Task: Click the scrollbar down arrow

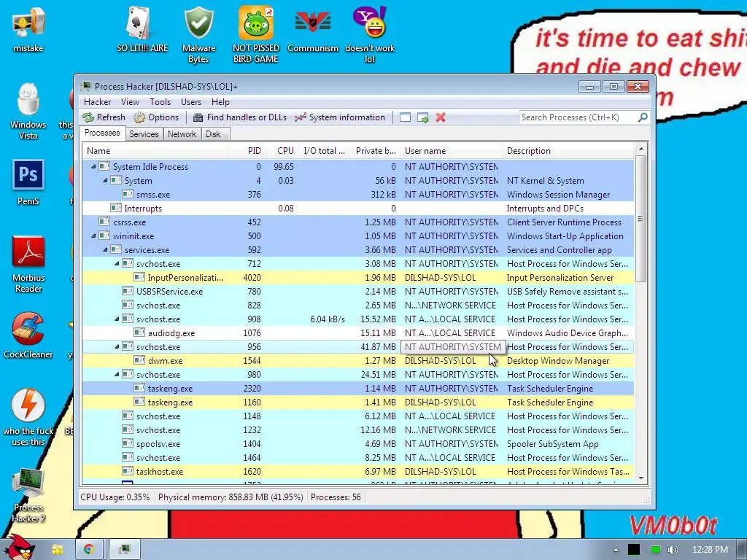Action: 641,478
